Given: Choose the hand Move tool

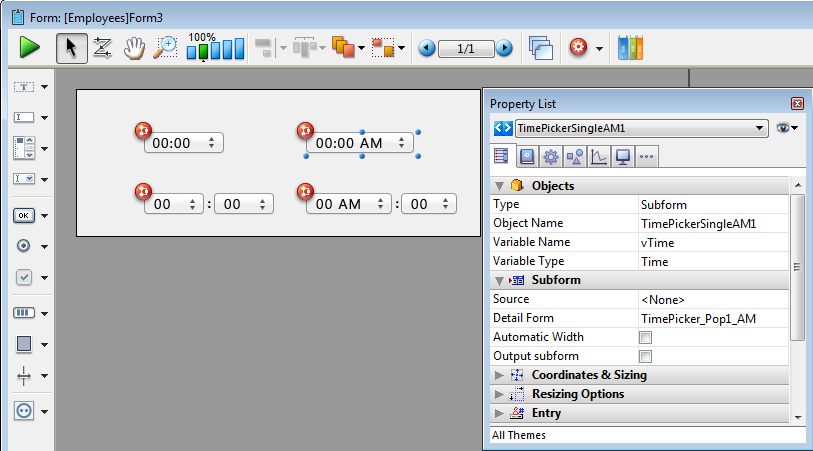Looking at the screenshot, I should 134,47.
